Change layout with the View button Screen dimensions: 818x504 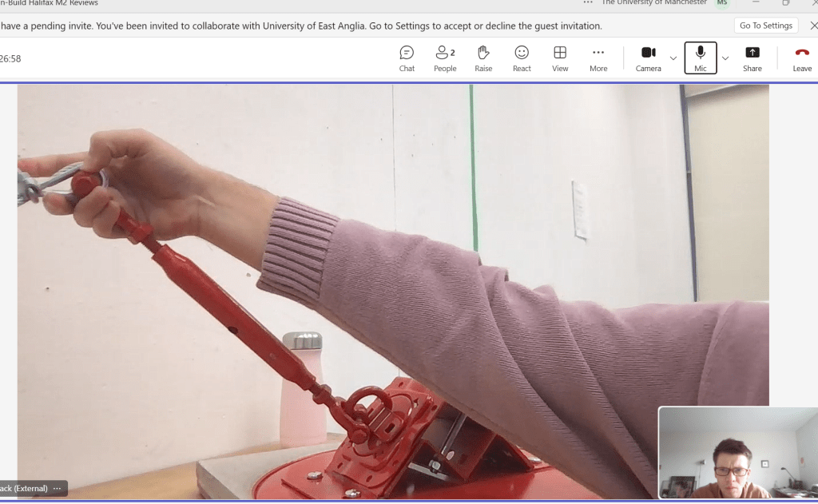coord(560,58)
